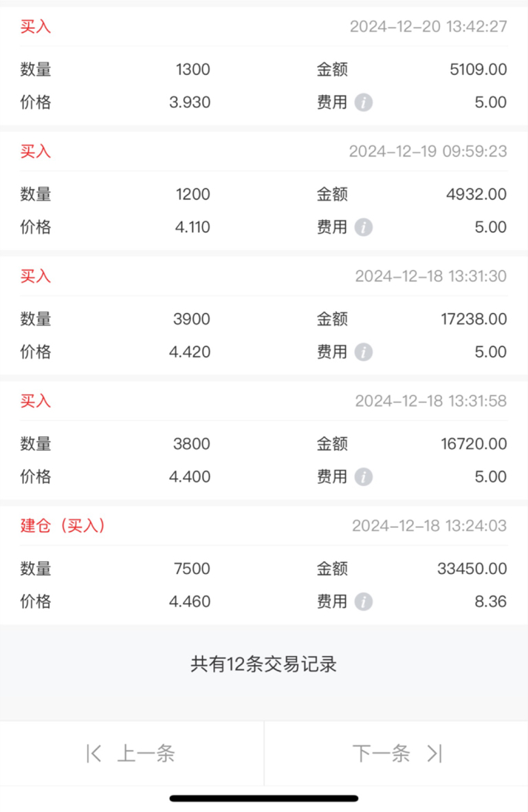This screenshot has width=528, height=812.
Task: Tap fee info icon for 13:31:58 trade
Action: [364, 477]
